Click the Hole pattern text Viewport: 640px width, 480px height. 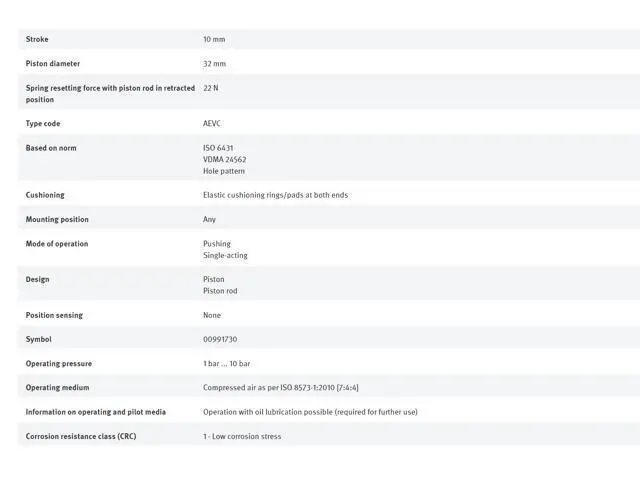click(225, 171)
